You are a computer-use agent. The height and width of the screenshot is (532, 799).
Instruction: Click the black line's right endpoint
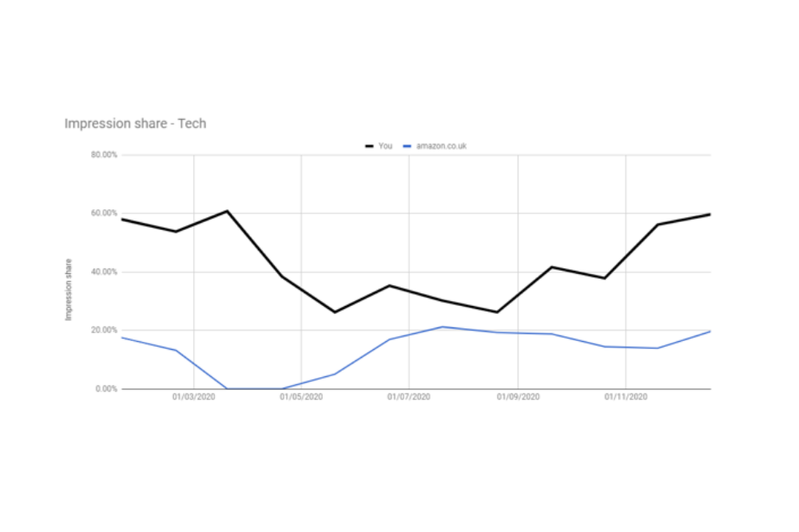click(x=710, y=215)
